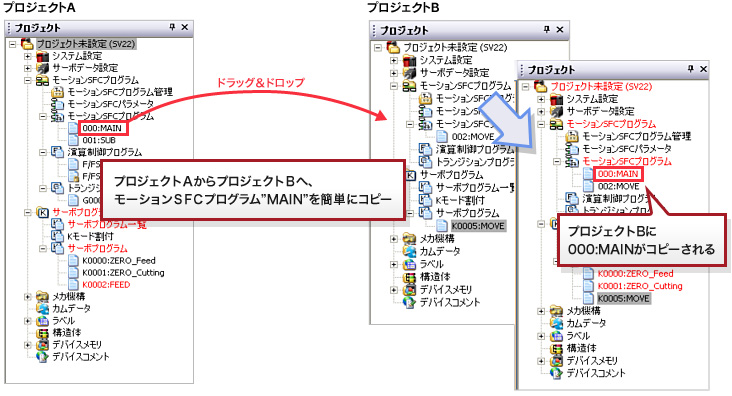Click the サーボデータ設定 icon in Project A
Viewport: 732px width, 396px height.
[x=42, y=68]
